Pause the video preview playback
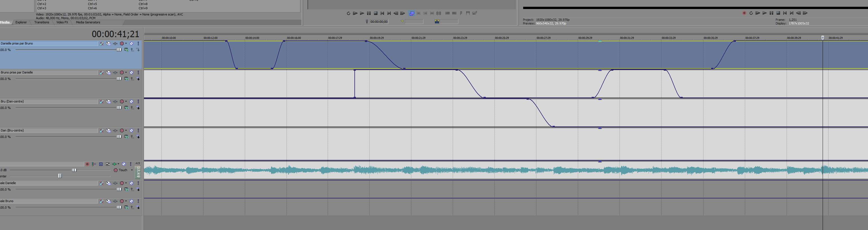The height and width of the screenshot is (230, 868). (x=771, y=13)
